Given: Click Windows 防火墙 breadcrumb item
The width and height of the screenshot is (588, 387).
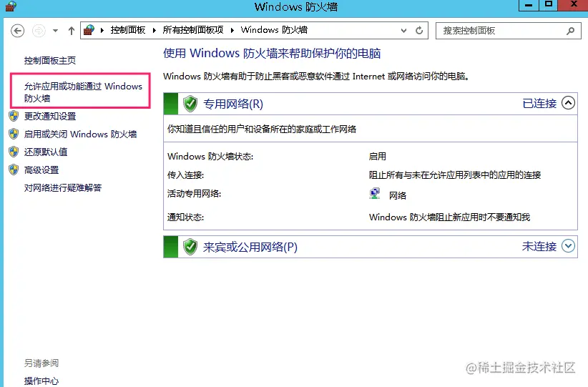Looking at the screenshot, I should coord(274,30).
